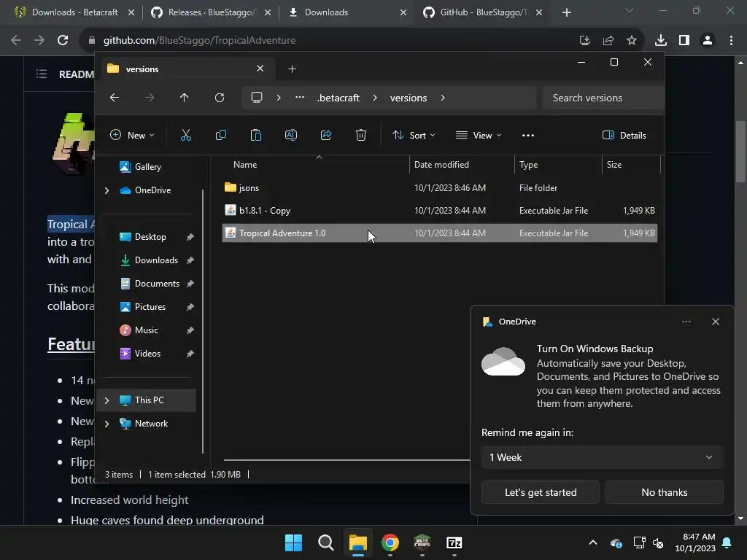
Task: Open 7-Zip from the taskbar
Action: [x=454, y=542]
